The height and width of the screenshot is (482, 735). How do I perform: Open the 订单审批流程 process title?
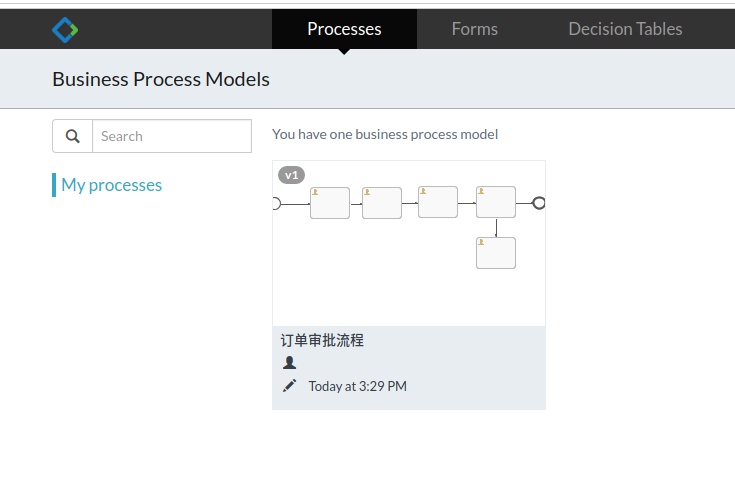point(322,340)
